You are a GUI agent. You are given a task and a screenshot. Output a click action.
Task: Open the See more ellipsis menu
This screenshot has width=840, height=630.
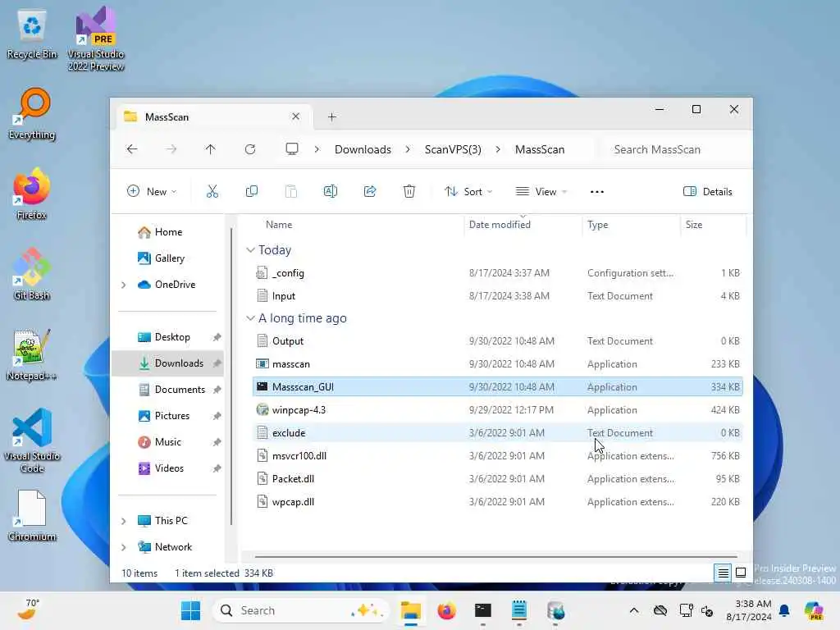(597, 192)
